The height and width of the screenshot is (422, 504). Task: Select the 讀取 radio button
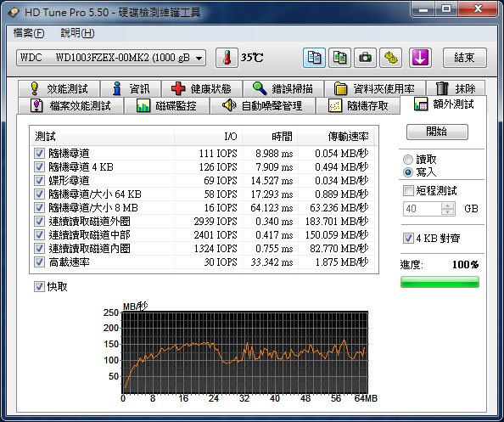pos(408,160)
